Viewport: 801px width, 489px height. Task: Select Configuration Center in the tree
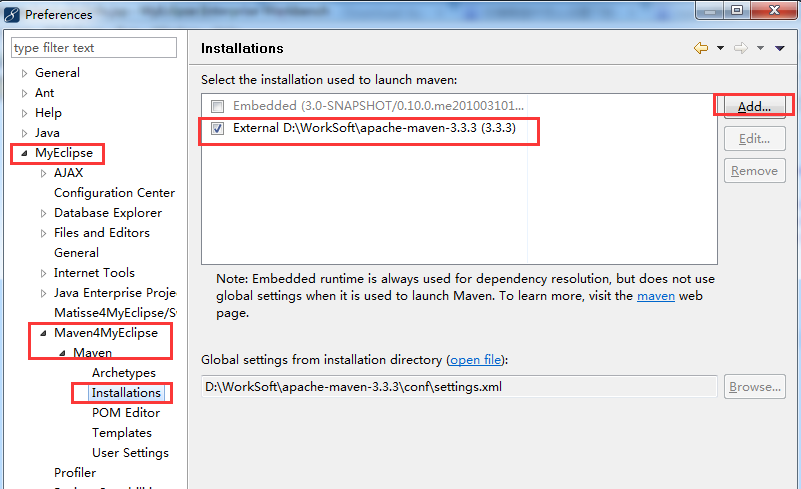[114, 193]
